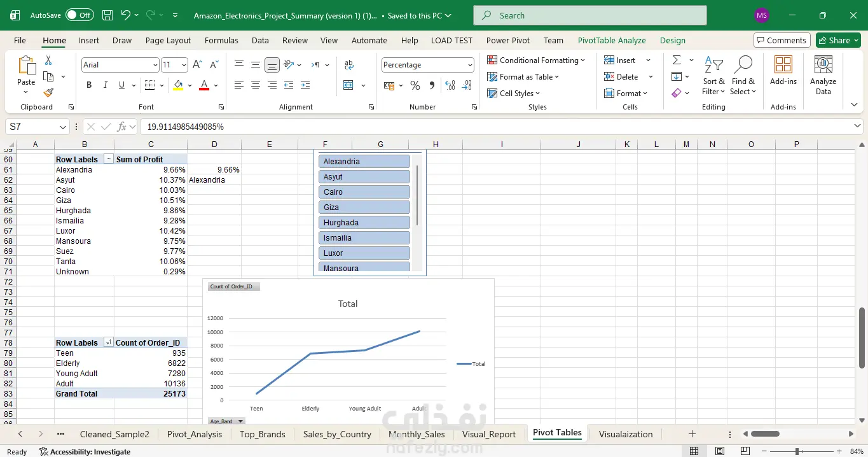Click the yellow fill color swatch
Screen dimensions: 868x457
pyautogui.click(x=178, y=85)
